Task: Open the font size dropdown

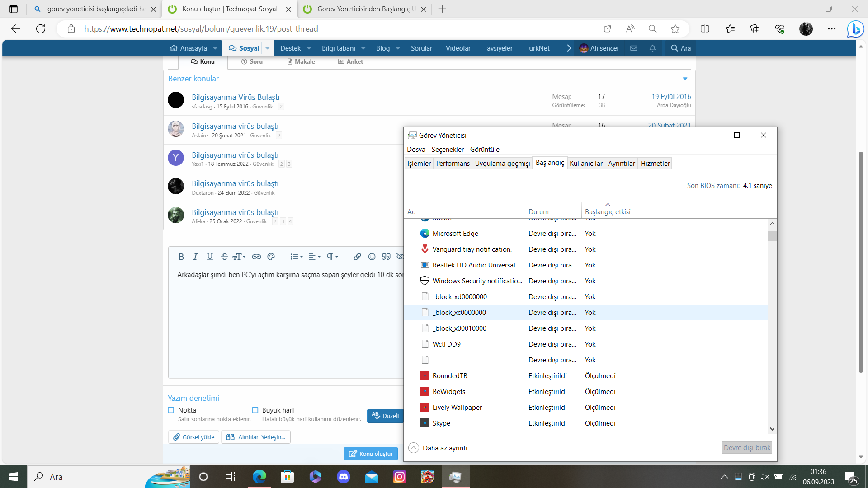Action: pos(239,257)
